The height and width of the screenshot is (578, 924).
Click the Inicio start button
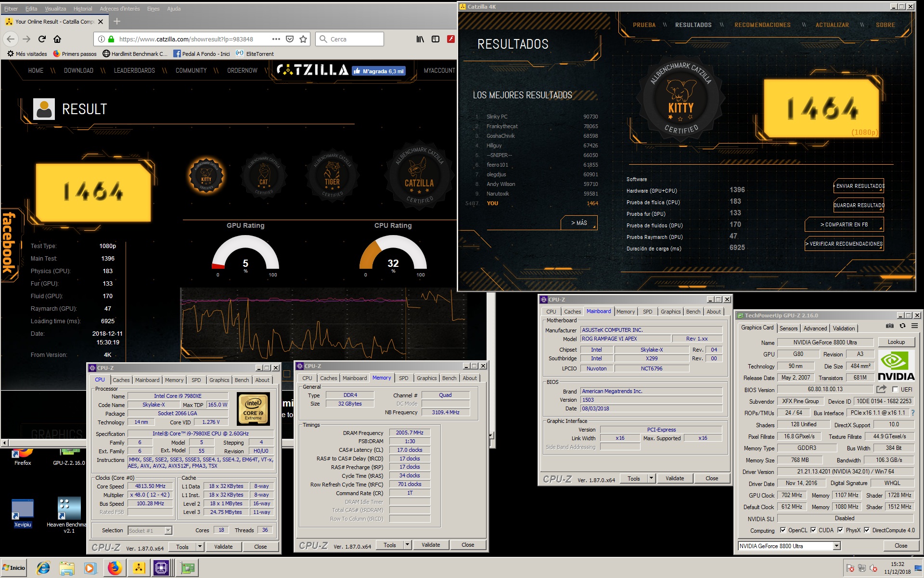click(x=14, y=568)
